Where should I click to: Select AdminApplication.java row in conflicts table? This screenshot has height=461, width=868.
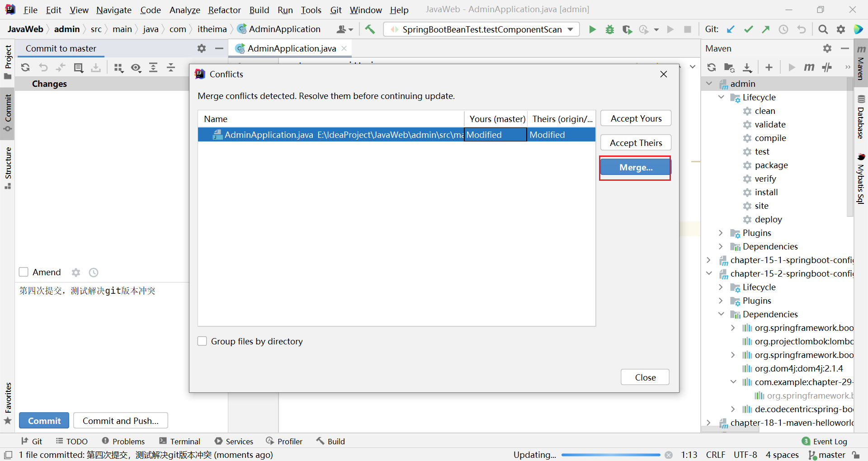(x=330, y=135)
